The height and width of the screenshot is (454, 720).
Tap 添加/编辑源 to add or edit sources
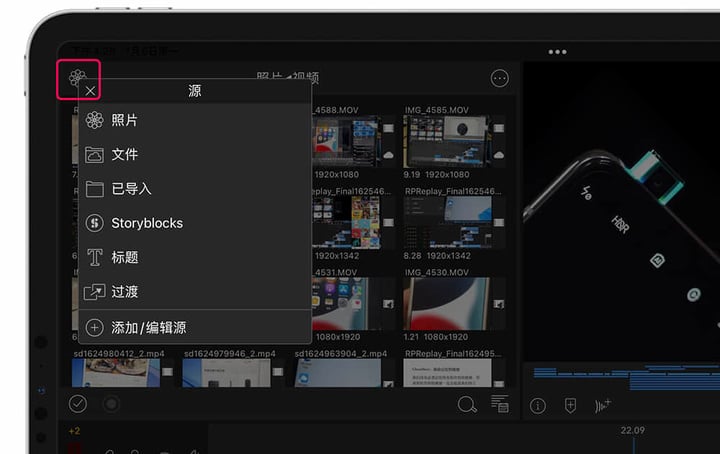tap(195, 327)
